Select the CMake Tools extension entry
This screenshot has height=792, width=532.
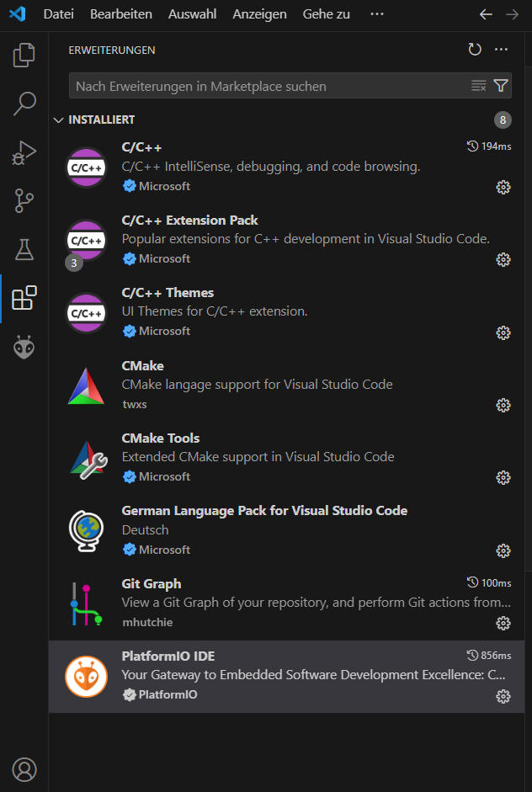click(x=286, y=457)
